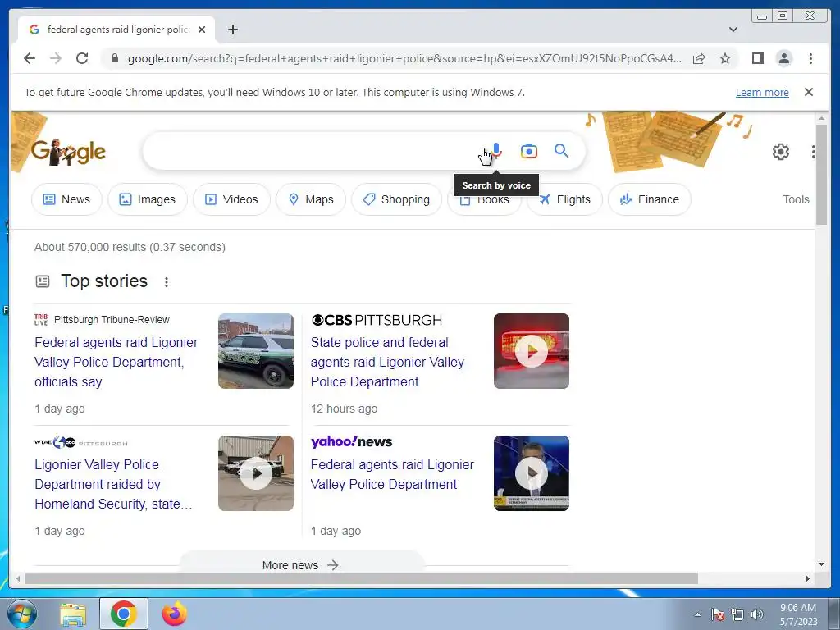Submit search with the magnifier icon
Screen dimensions: 840x630
(561, 151)
